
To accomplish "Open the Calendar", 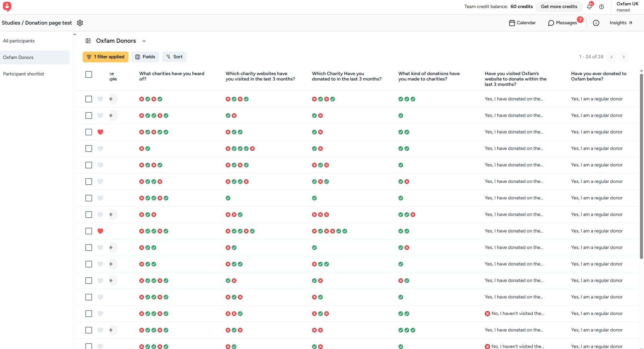I will tap(522, 23).
